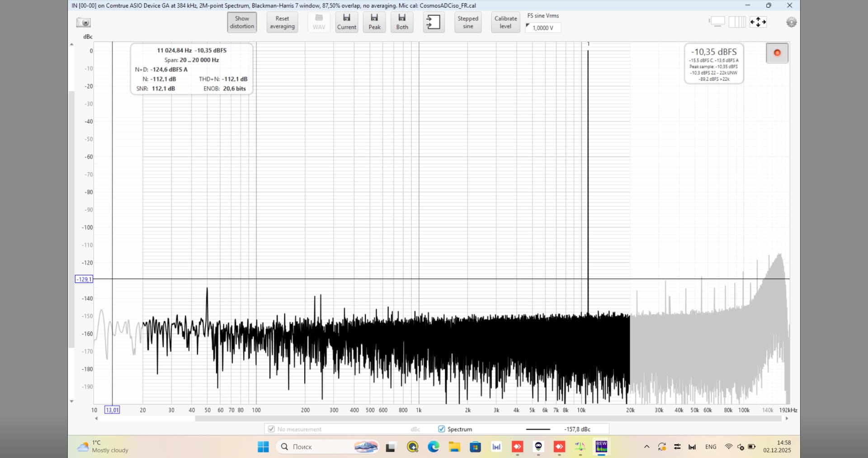Toggle the Show distortion button
This screenshot has width=868, height=458.
pyautogui.click(x=242, y=22)
